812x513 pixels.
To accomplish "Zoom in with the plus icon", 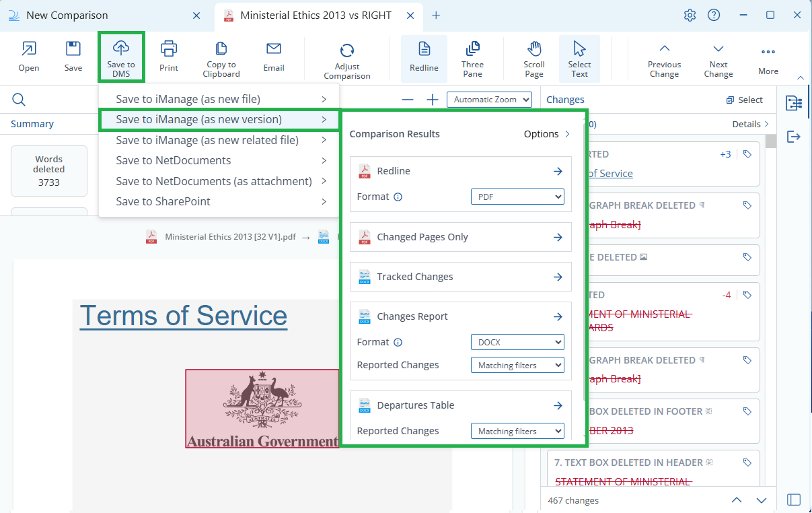I will tap(433, 100).
